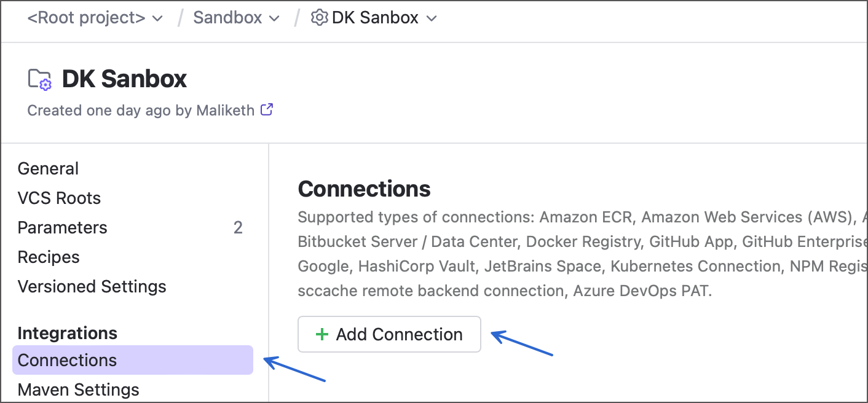Open Maliketh's profile via the external link icon

[267, 109]
